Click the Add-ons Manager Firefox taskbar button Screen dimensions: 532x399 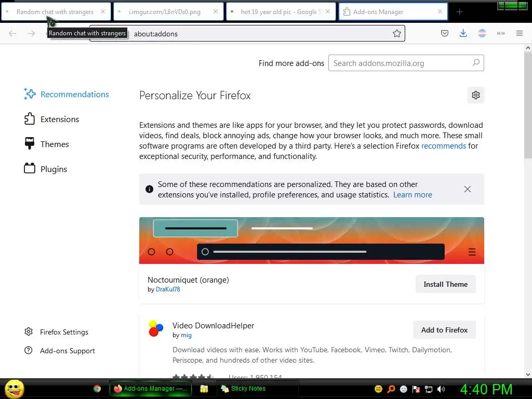point(150,389)
